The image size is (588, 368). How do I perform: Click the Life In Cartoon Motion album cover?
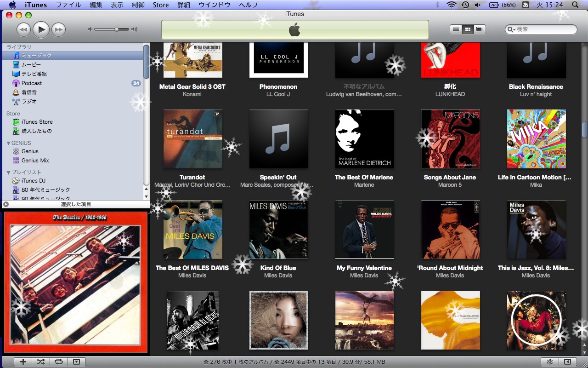tap(537, 139)
